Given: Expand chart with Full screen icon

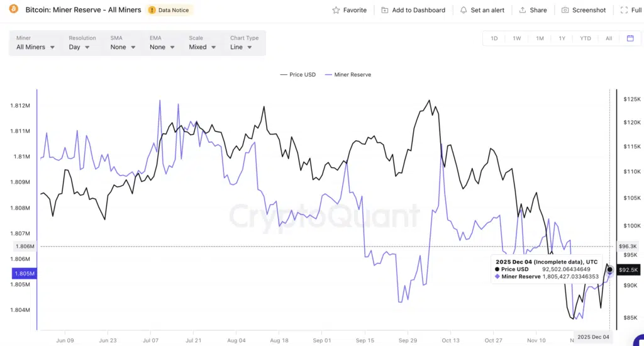Looking at the screenshot, I should (623, 10).
